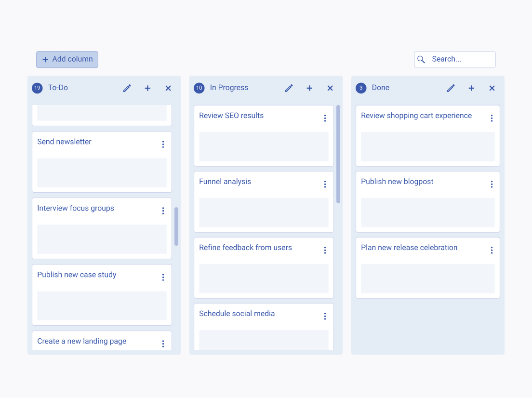532x398 pixels.
Task: Open the Refine feedback from users card menu
Action: tap(325, 251)
